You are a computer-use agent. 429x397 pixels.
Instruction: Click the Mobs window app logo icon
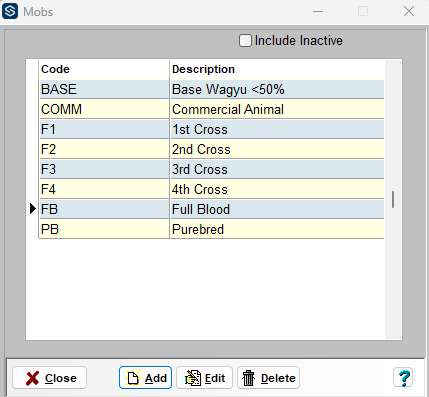(x=10, y=11)
